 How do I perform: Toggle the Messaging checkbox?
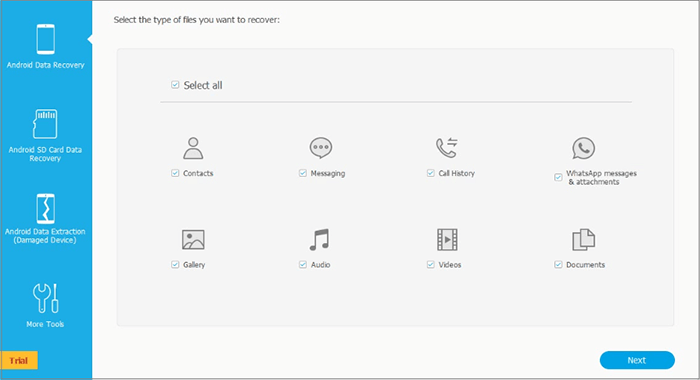[x=303, y=173]
